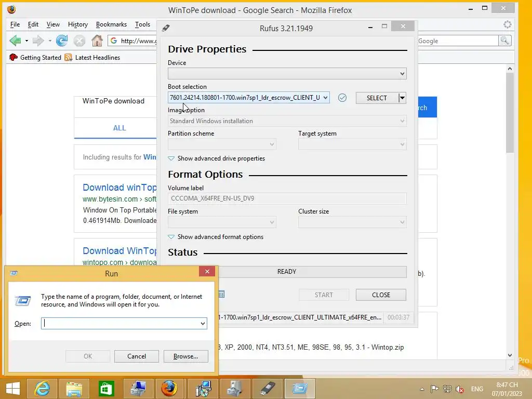Click SELECT button in Rufus
The width and height of the screenshot is (532, 399).
click(377, 98)
